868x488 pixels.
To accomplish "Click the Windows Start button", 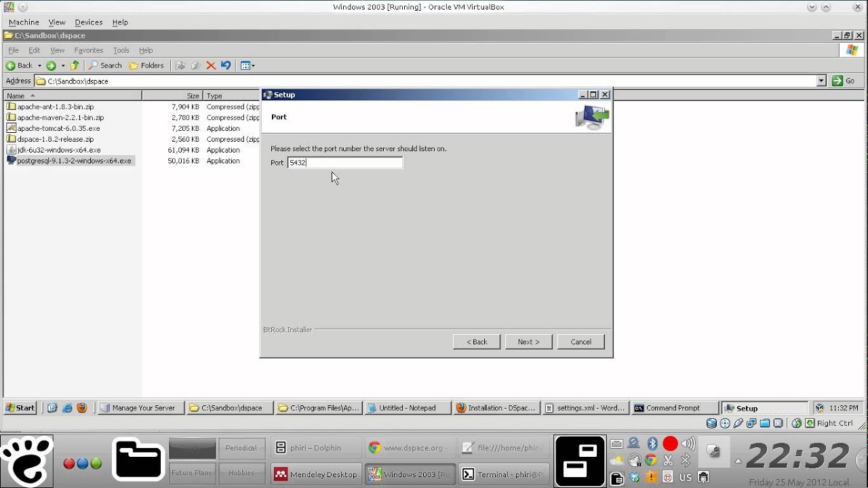I will 20,408.
